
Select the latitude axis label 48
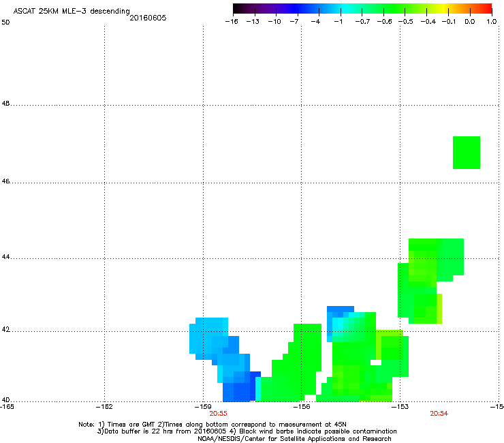click(x=5, y=104)
